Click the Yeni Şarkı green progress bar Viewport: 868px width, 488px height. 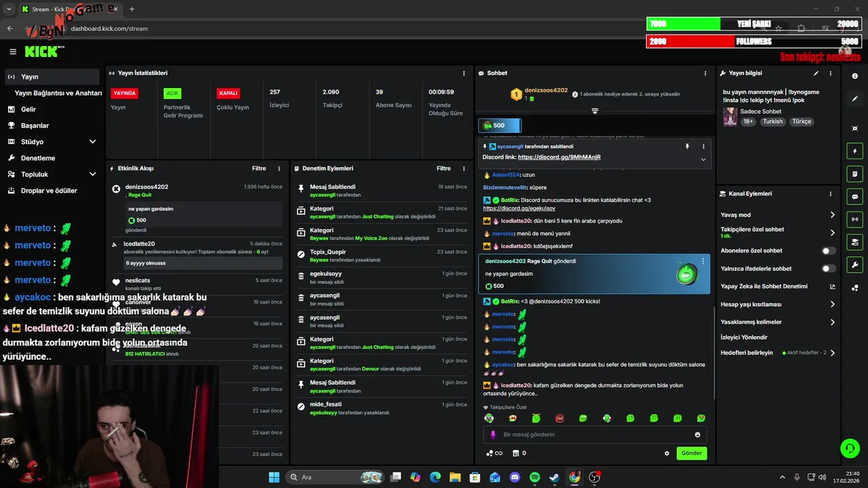(684, 24)
